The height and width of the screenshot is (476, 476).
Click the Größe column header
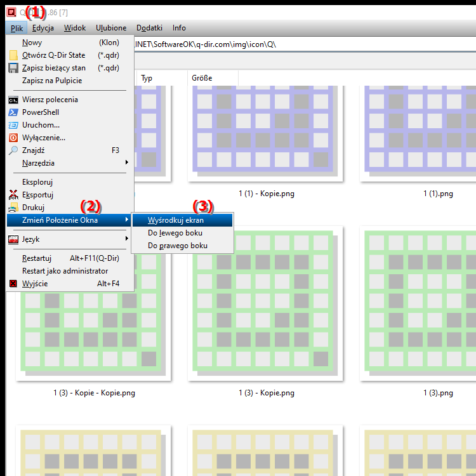tap(202, 78)
